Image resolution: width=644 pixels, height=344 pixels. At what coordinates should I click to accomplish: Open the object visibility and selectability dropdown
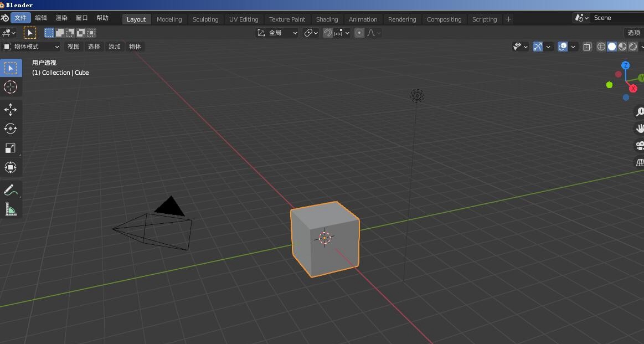pos(521,47)
